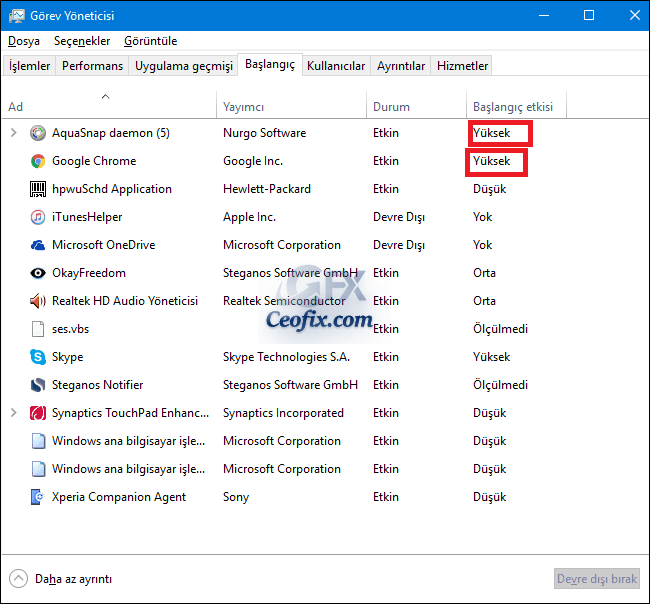Click the Synaptics Incorporated publisher cell

(283, 413)
